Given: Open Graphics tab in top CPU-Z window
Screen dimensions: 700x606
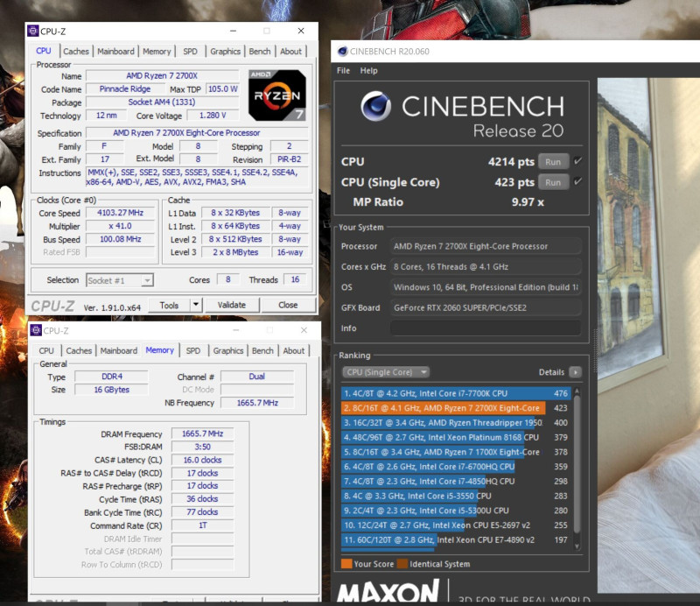Looking at the screenshot, I should tap(225, 52).
